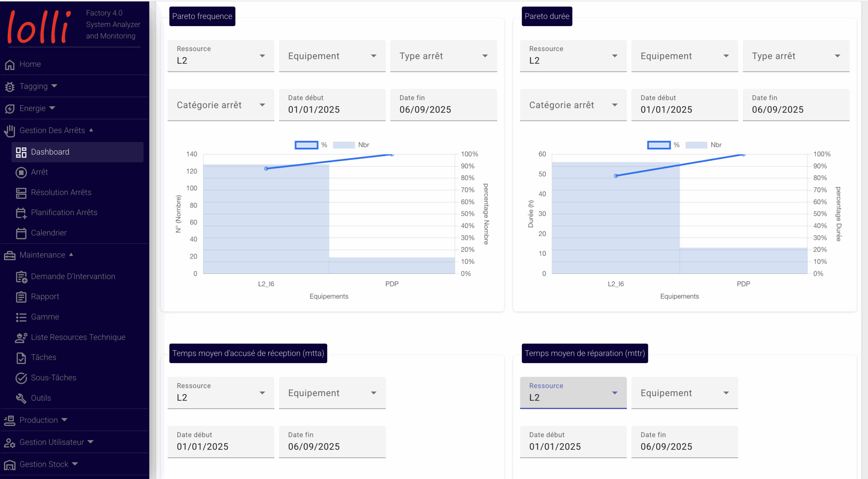Click the Home house icon
Viewport: 868px width, 479px height.
pos(10,64)
